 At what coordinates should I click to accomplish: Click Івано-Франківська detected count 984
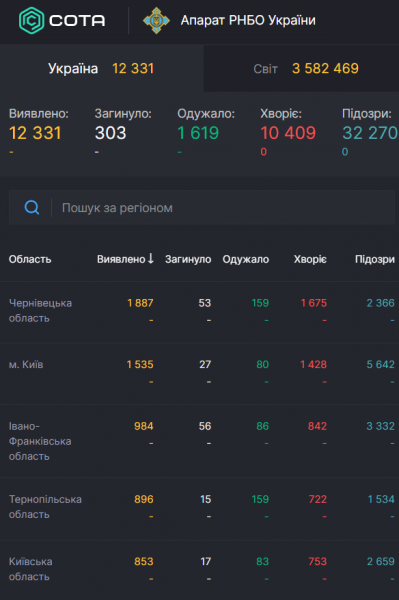click(144, 426)
